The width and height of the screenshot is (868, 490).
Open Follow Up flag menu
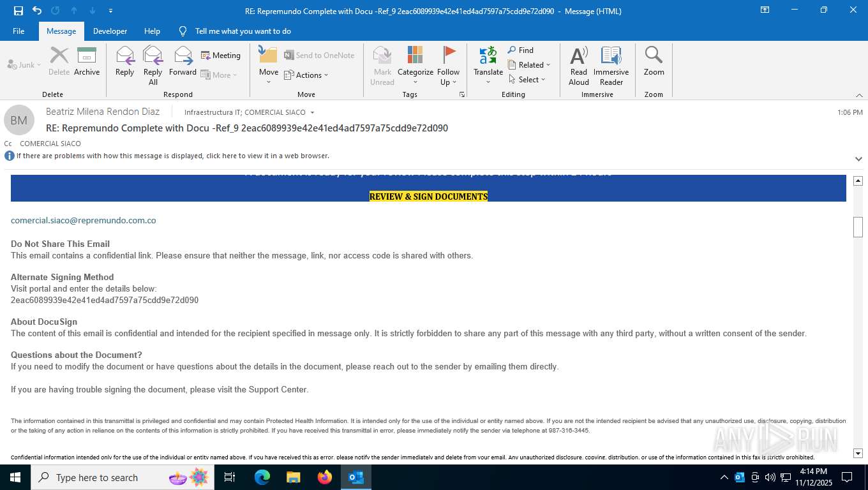(449, 65)
